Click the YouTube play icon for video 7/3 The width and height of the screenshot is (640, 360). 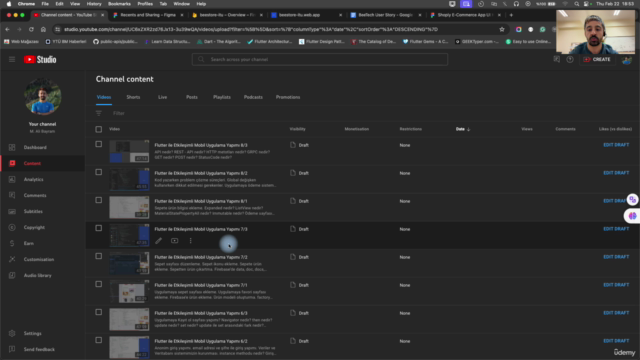[x=174, y=241]
